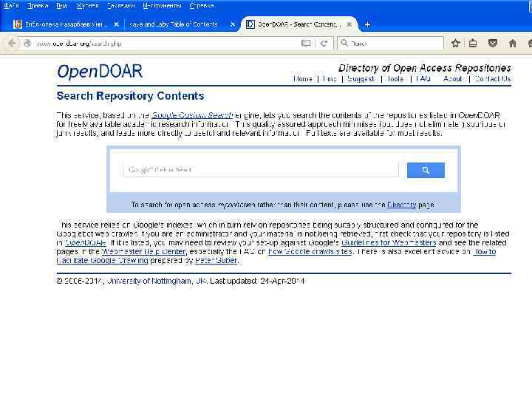532x399 pixels.
Task: Click University of Nottingham, UK link
Action: pyautogui.click(x=157, y=281)
